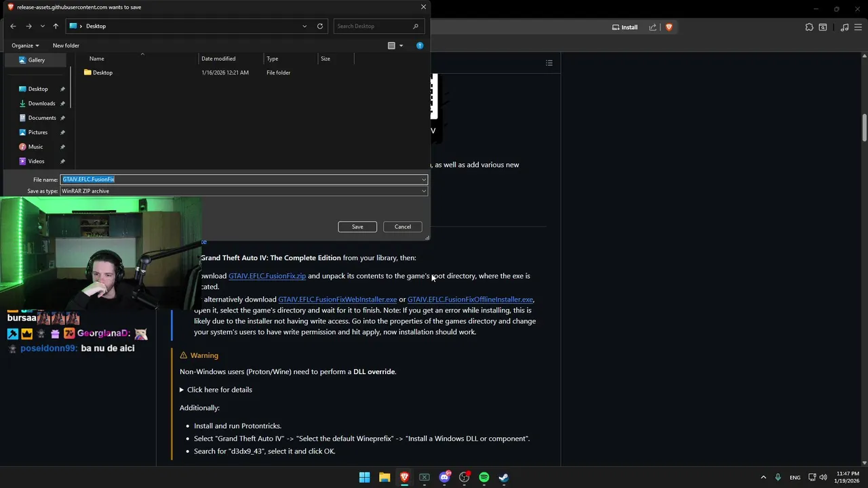Open Spotify from taskbar
Screen dimensions: 868x488
pyautogui.click(x=484, y=477)
